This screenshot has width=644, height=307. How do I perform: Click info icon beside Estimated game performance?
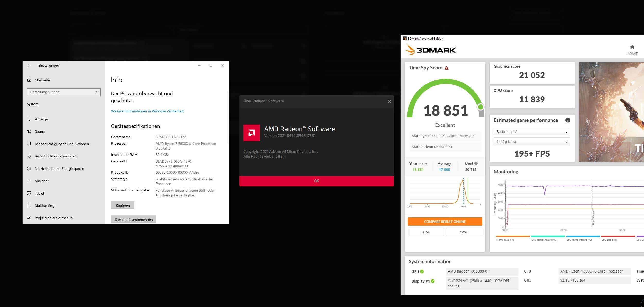coord(568,120)
